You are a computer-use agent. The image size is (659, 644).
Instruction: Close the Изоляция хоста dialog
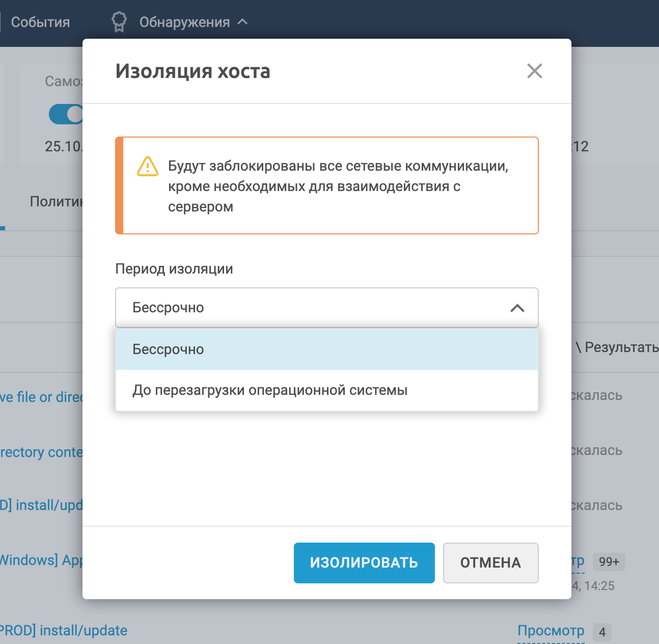(x=534, y=71)
